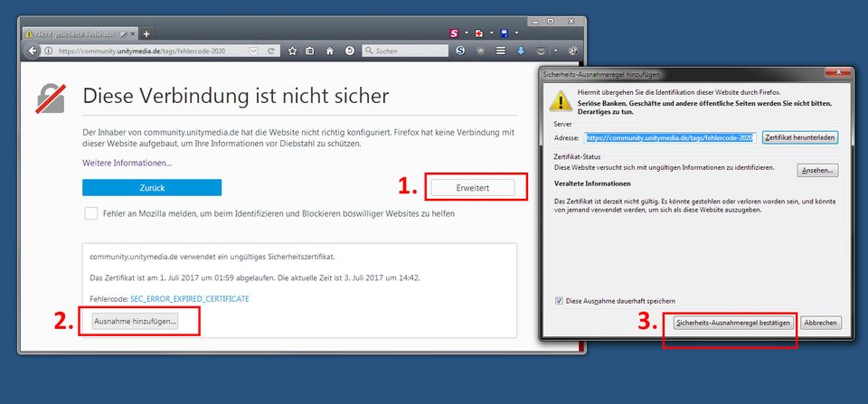Open a new tab with the plus button

click(146, 33)
